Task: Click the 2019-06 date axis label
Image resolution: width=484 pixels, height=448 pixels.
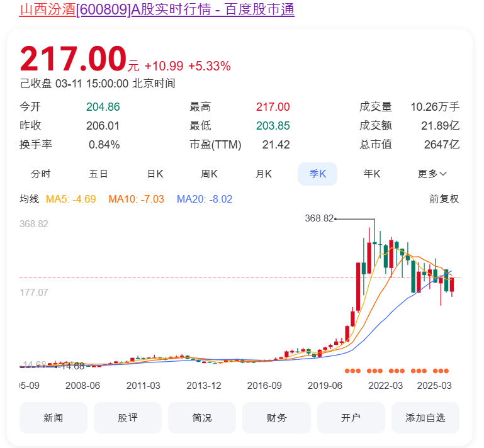Action: tap(325, 385)
